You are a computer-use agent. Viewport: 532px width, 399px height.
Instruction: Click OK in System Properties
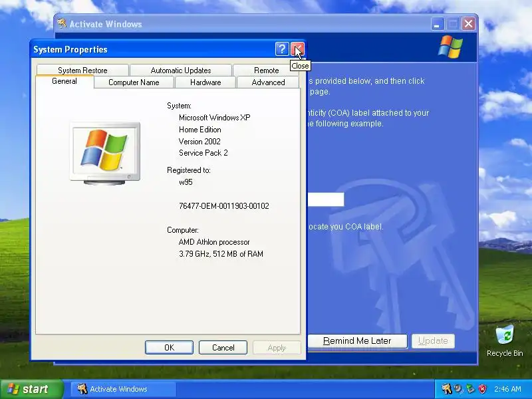[x=169, y=347]
